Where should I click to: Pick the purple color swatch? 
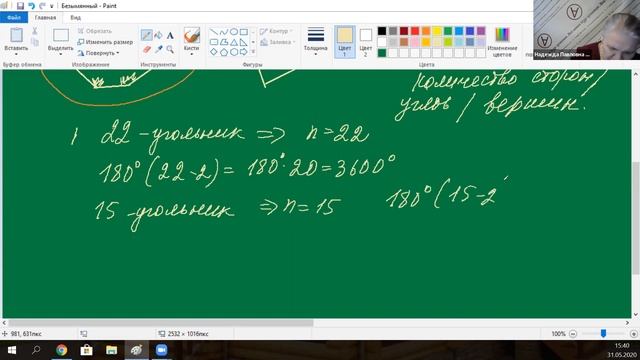click(x=481, y=31)
